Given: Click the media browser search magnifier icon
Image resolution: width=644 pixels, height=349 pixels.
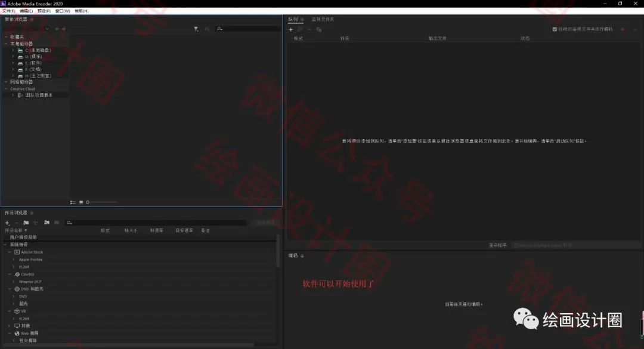Looking at the screenshot, I should [x=219, y=29].
